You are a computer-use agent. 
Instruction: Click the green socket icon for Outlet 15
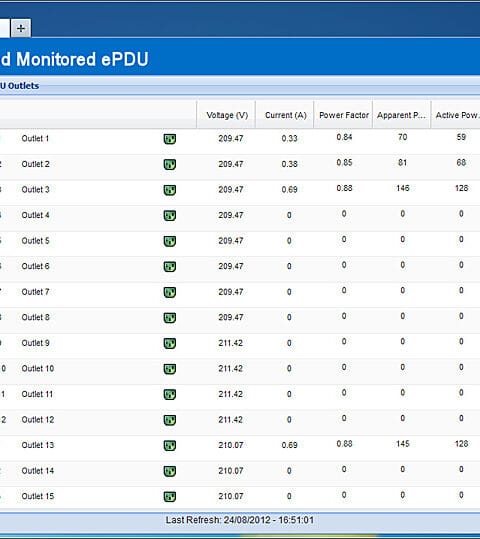pyautogui.click(x=170, y=496)
